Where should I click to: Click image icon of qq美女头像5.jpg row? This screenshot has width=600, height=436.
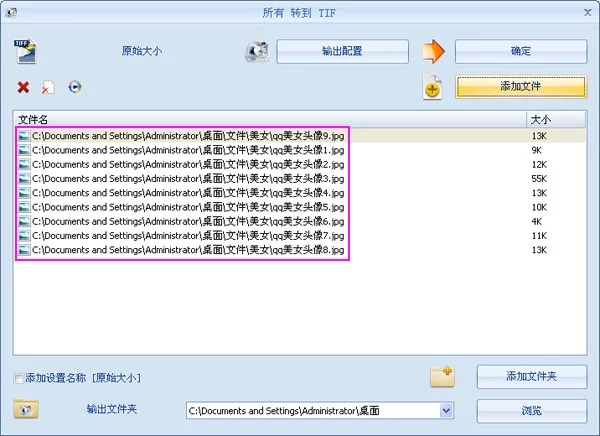click(x=24, y=207)
